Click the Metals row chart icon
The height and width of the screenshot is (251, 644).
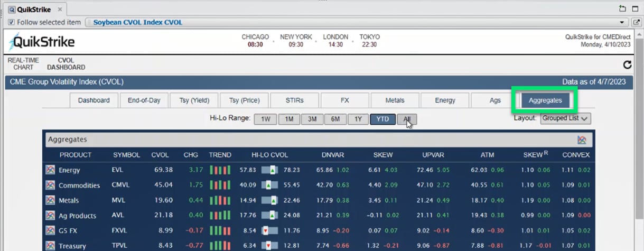click(x=50, y=200)
